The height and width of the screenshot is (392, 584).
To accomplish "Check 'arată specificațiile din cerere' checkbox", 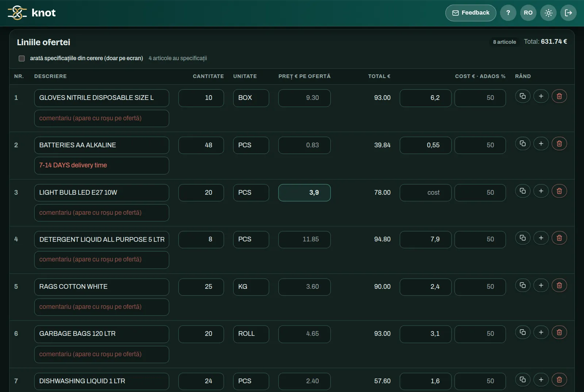I will point(22,58).
